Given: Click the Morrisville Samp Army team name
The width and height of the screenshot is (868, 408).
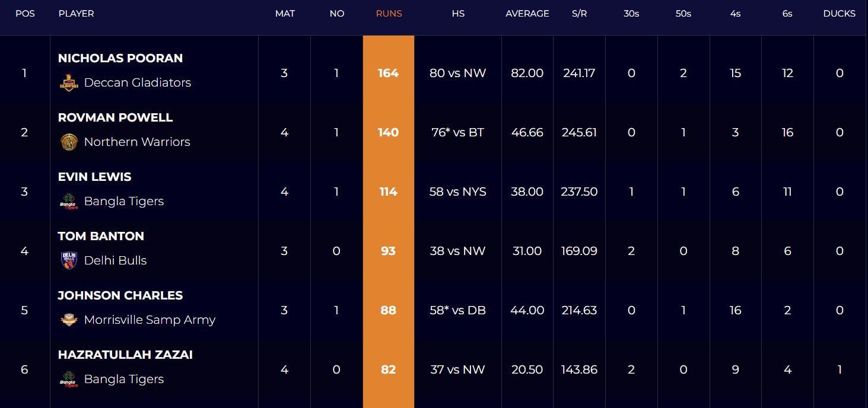Looking at the screenshot, I should (150, 320).
